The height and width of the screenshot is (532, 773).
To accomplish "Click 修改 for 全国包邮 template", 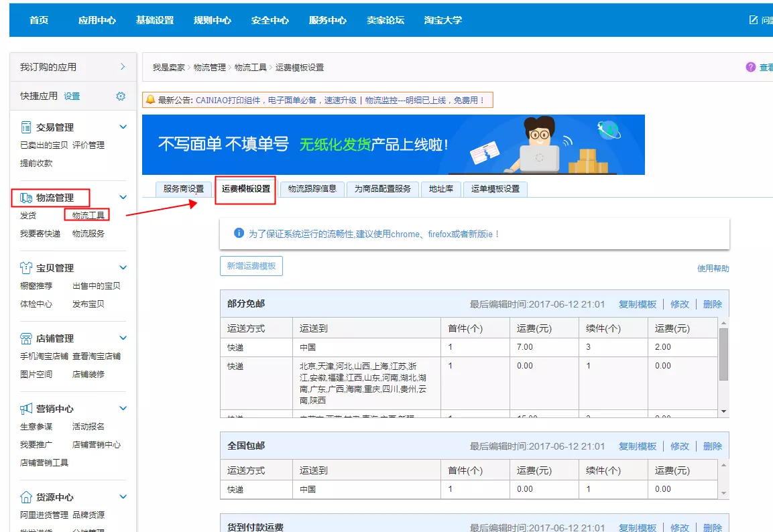I will [680, 446].
